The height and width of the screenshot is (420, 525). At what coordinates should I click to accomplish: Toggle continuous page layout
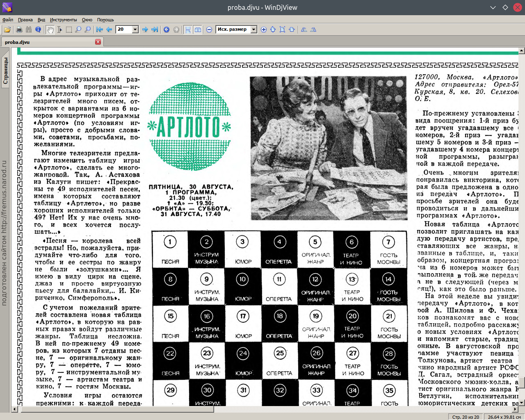click(188, 30)
